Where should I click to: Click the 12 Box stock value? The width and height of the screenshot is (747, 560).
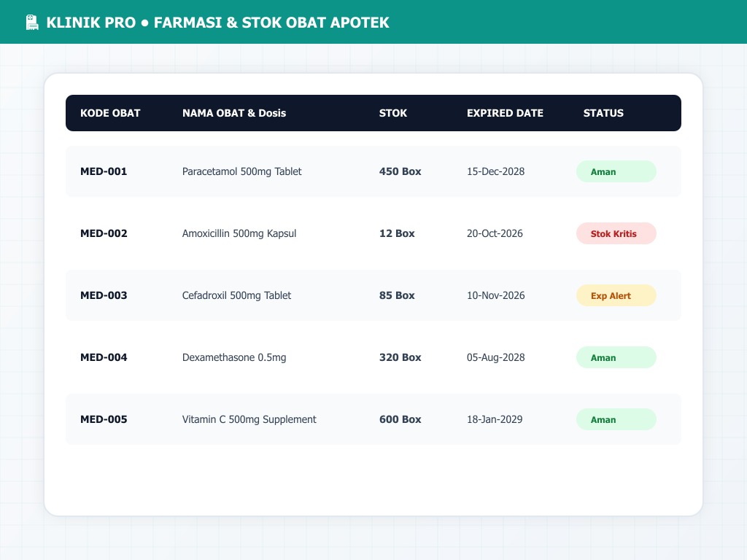tap(397, 233)
